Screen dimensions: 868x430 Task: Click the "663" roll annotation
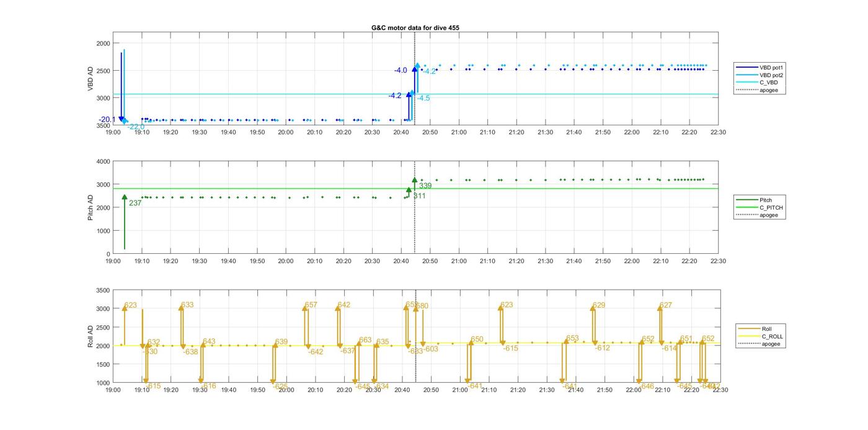click(x=365, y=340)
